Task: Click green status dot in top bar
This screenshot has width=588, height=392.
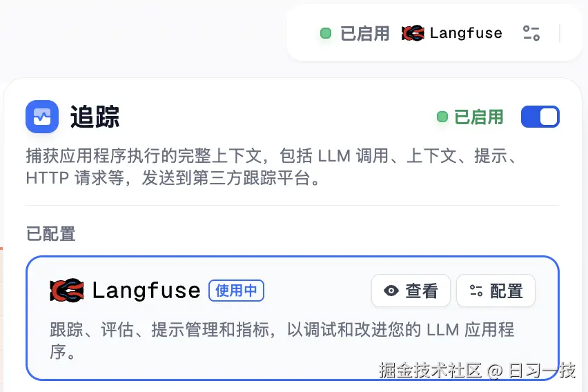Action: 326,33
